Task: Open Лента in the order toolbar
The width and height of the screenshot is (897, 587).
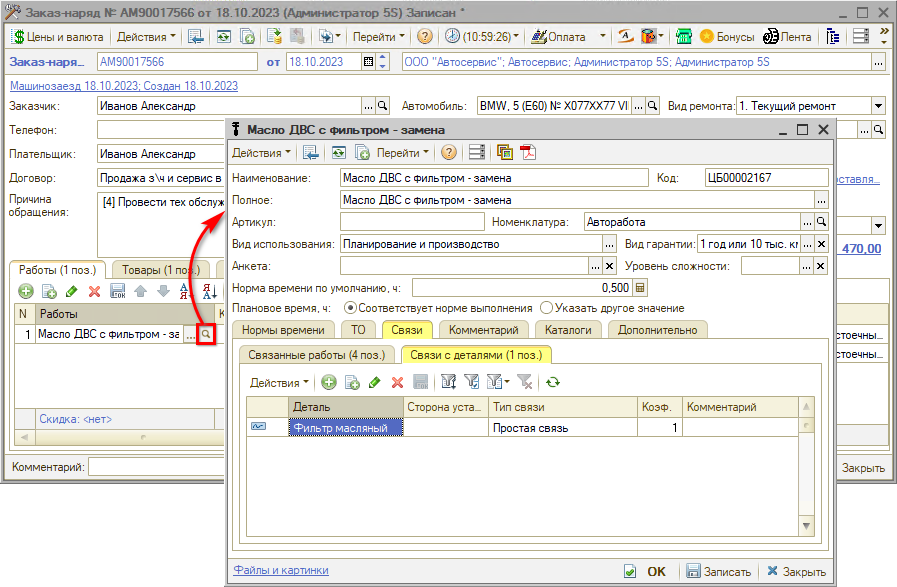Action: point(788,37)
